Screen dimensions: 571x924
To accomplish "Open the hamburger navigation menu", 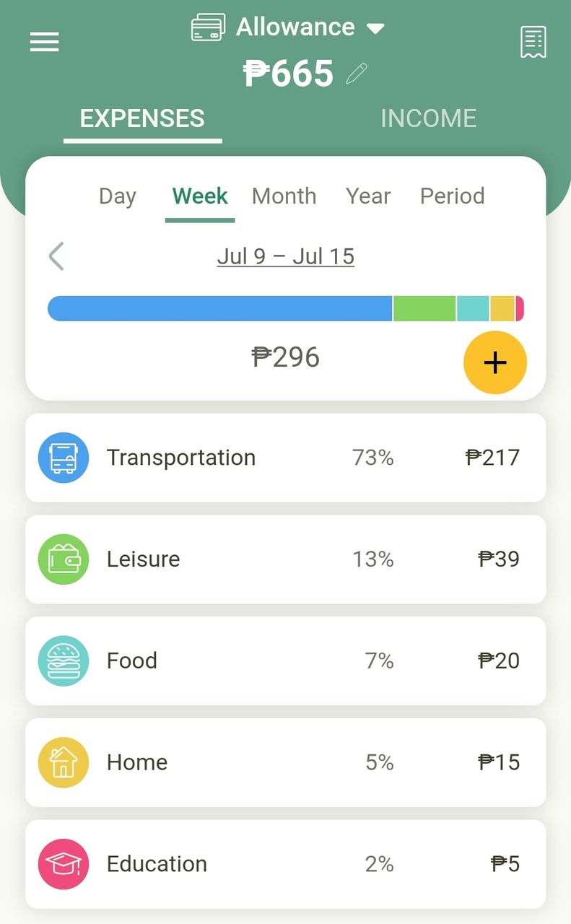I will pyautogui.click(x=44, y=42).
